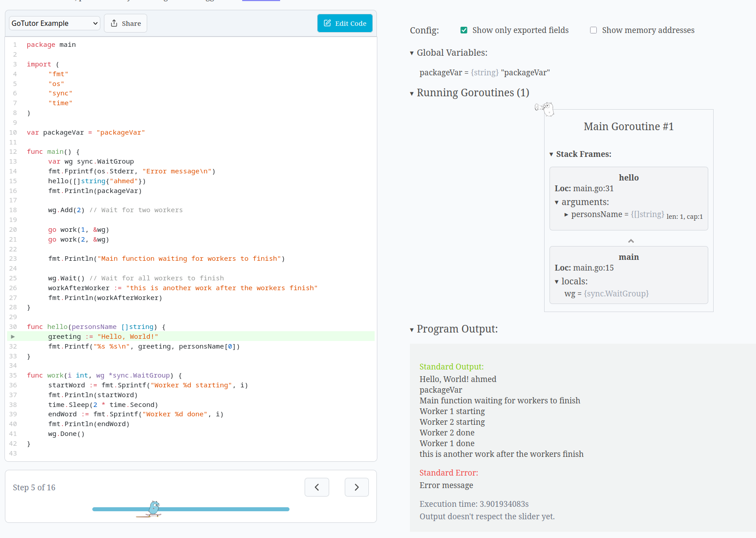Click code line 'wg.Add(2)'
Screen dimensions: 756x538
(66, 210)
